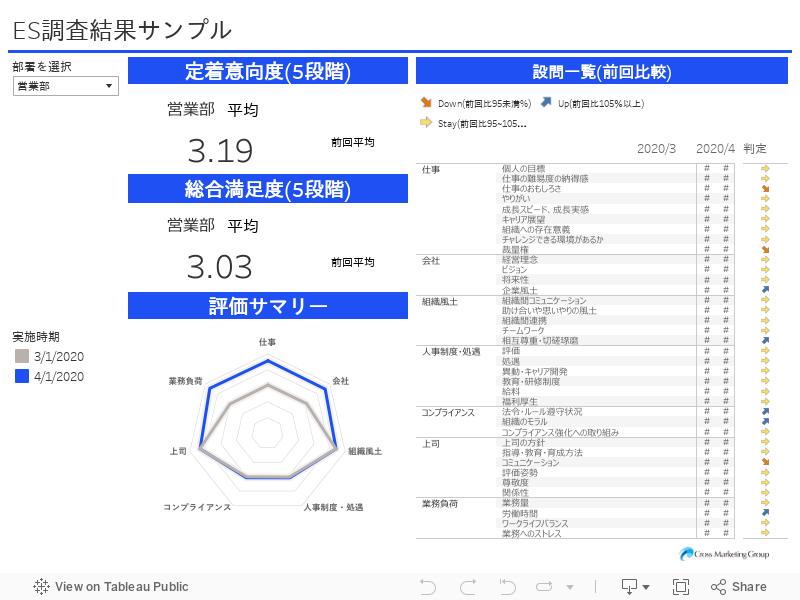Click the Up blue arrow legend icon
Viewport: 800px width, 600px height.
[x=546, y=103]
